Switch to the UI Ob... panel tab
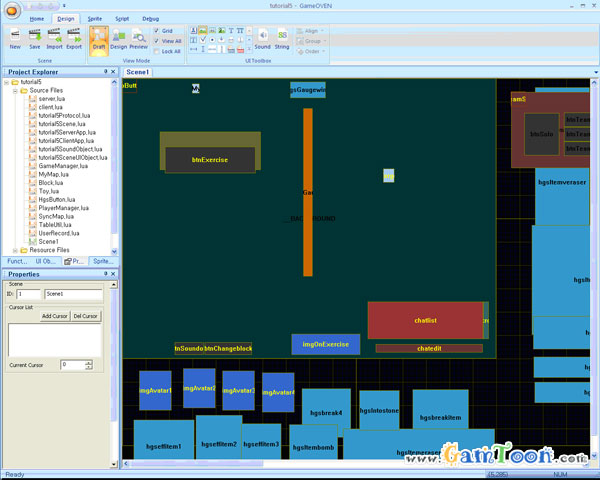Image resolution: width=600 pixels, height=480 pixels. 46,261
